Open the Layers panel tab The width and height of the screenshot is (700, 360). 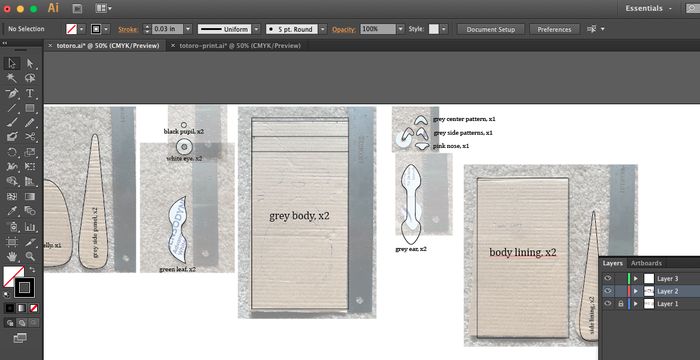point(612,263)
